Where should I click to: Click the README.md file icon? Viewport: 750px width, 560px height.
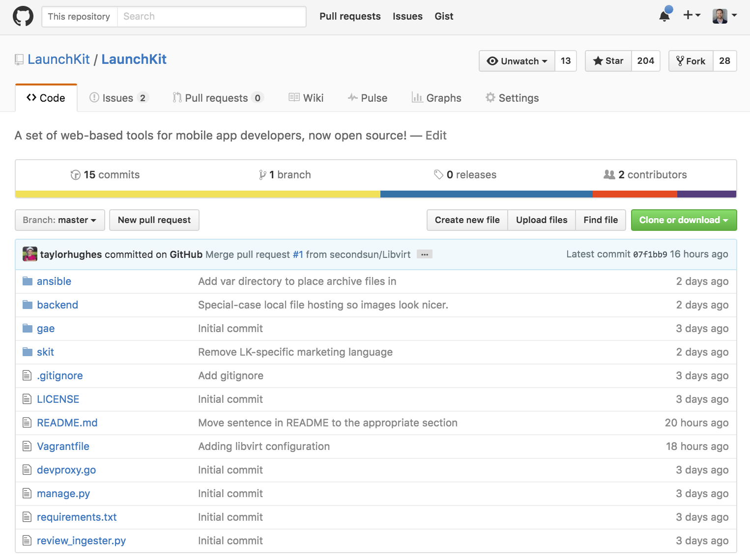coord(27,423)
